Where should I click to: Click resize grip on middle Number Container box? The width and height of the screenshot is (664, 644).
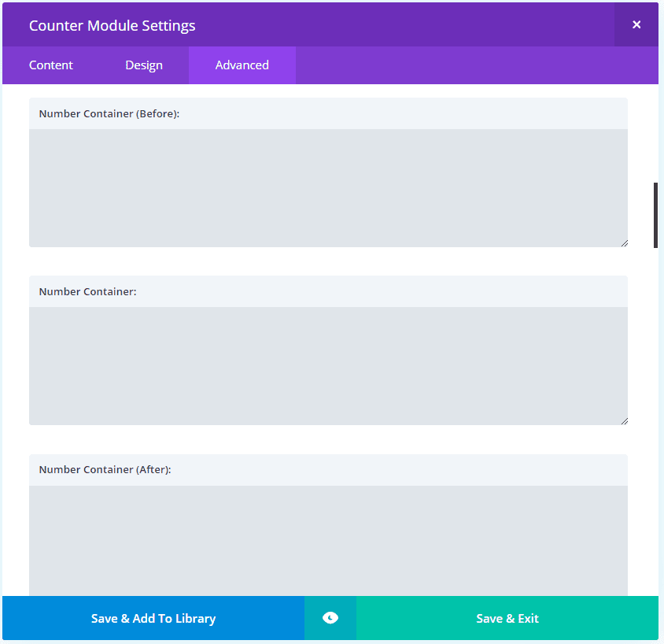pyautogui.click(x=624, y=420)
